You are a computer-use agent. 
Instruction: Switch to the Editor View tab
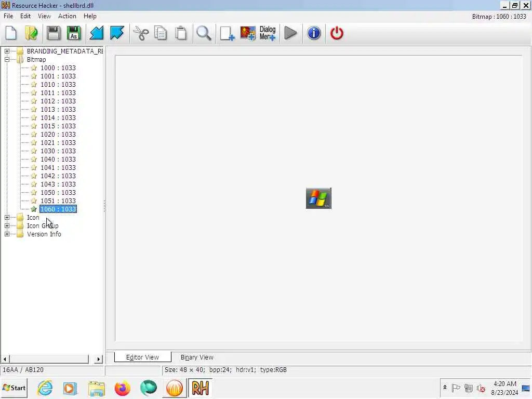(142, 357)
